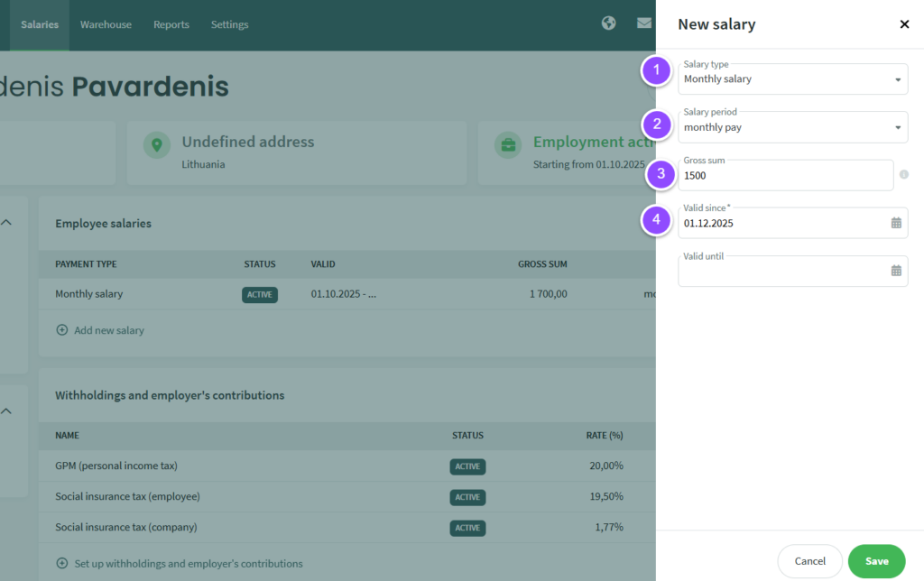Click plus icon beside Add new salary
924x581 pixels.
62,330
